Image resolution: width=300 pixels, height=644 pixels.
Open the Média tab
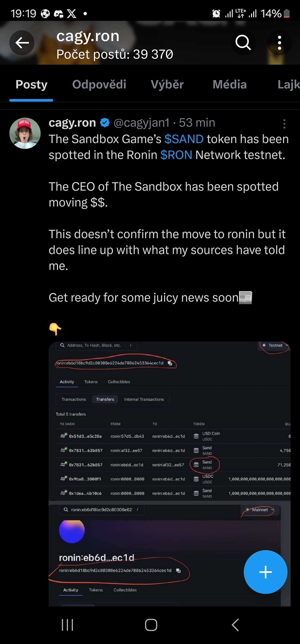coord(230,84)
